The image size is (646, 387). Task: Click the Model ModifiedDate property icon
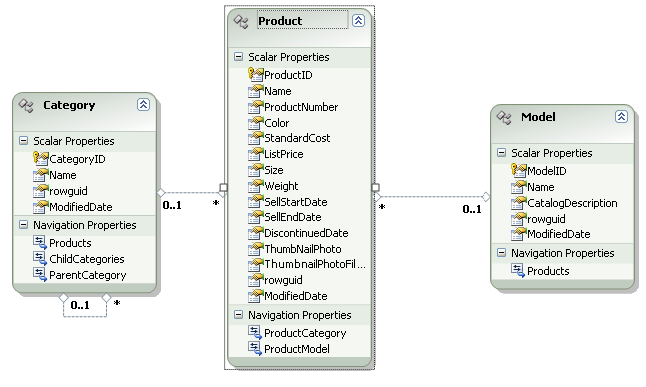(518, 234)
